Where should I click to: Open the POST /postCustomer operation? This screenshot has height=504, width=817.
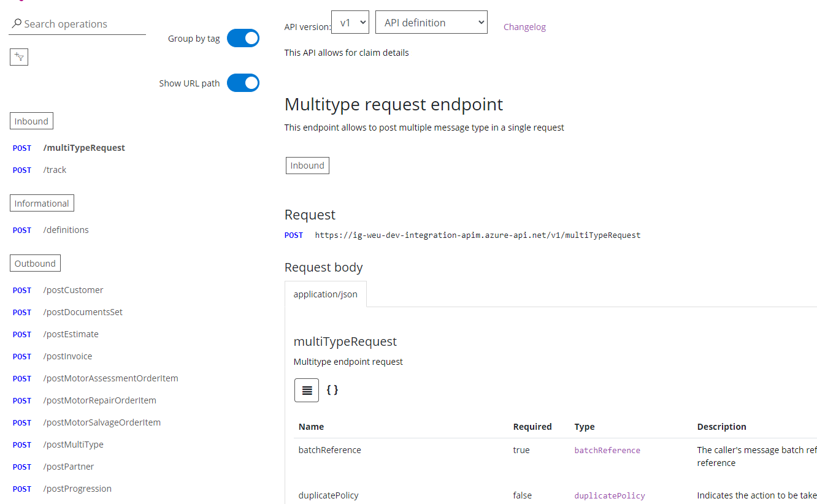(73, 289)
